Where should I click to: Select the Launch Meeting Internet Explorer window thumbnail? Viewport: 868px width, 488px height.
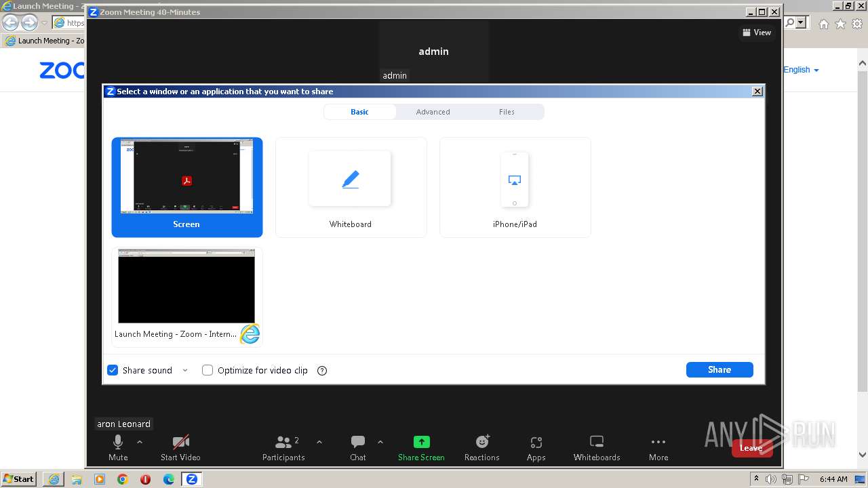[x=187, y=297]
